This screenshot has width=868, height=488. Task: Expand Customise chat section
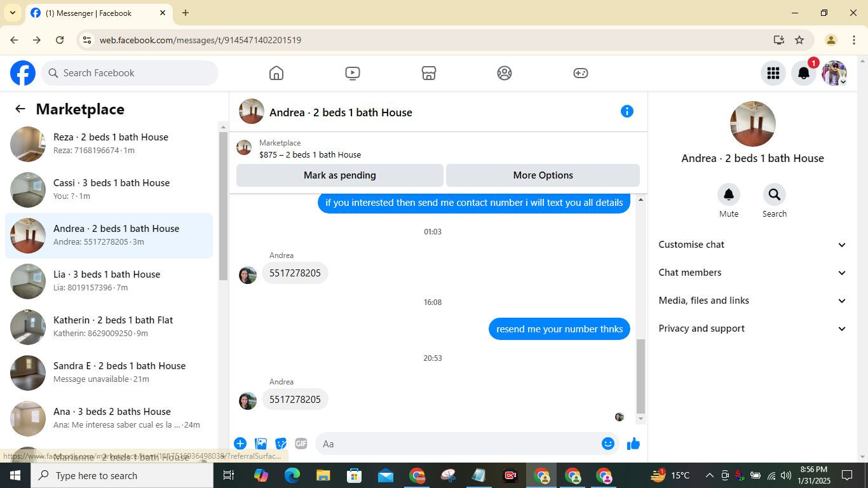pos(753,245)
